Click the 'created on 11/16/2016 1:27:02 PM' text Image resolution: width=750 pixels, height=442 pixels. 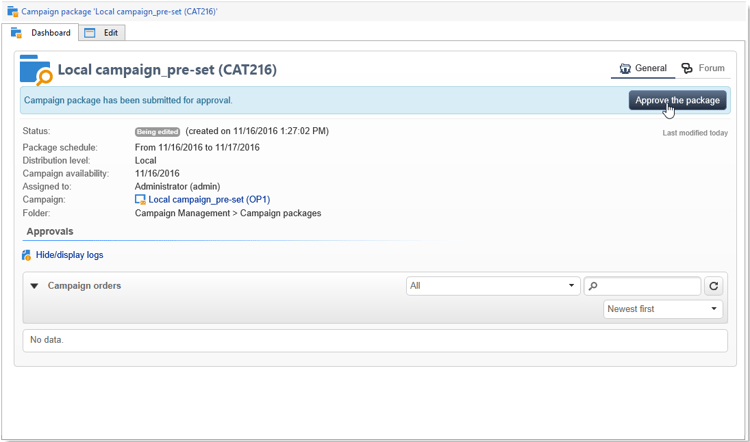point(257,131)
